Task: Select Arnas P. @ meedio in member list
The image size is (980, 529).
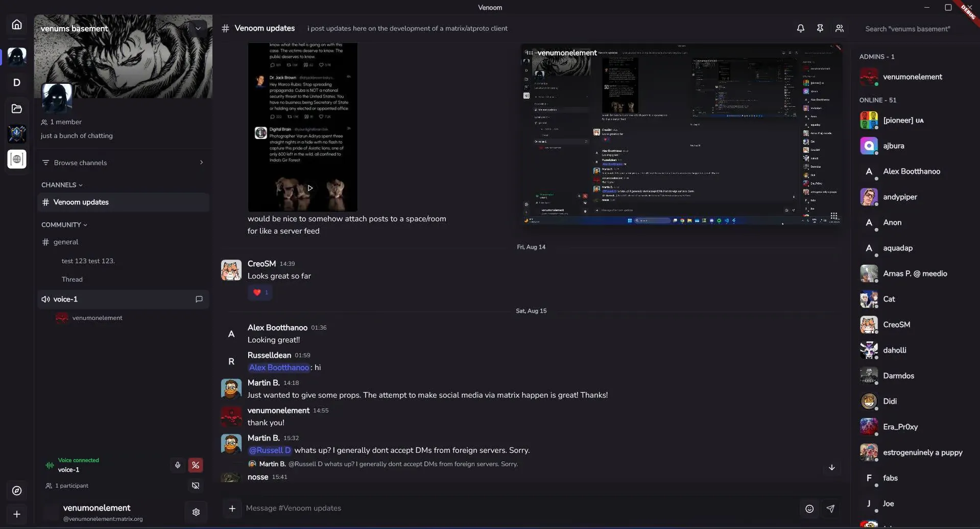Action: pyautogui.click(x=914, y=274)
